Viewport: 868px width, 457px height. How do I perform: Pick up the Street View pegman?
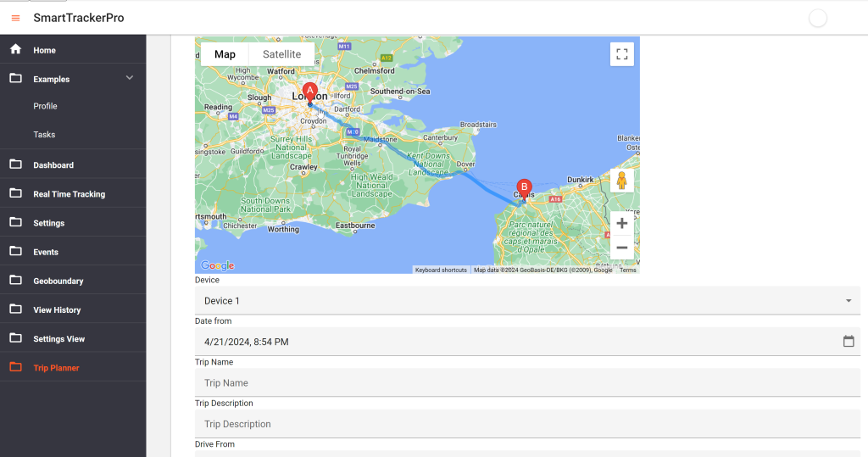coord(621,181)
